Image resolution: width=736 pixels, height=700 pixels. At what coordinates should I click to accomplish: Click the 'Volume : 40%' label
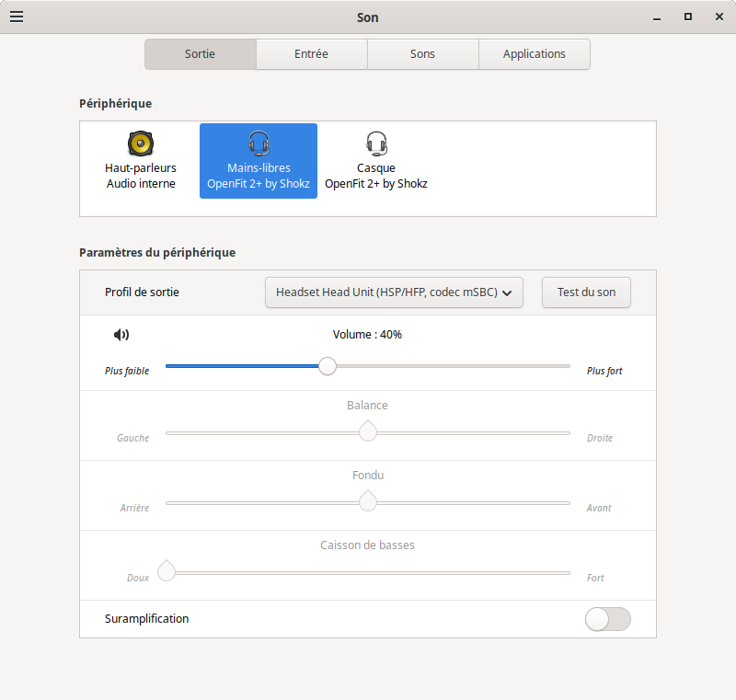pos(367,335)
